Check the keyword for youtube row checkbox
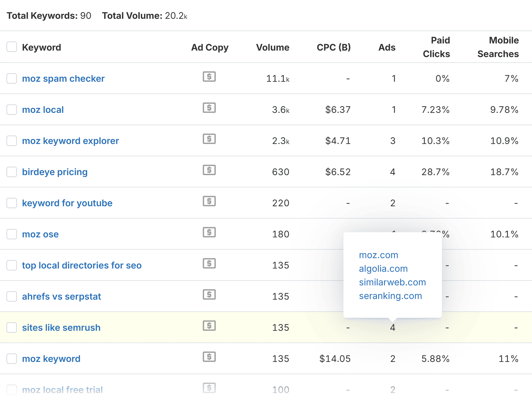The height and width of the screenshot is (406, 532). pos(11,203)
